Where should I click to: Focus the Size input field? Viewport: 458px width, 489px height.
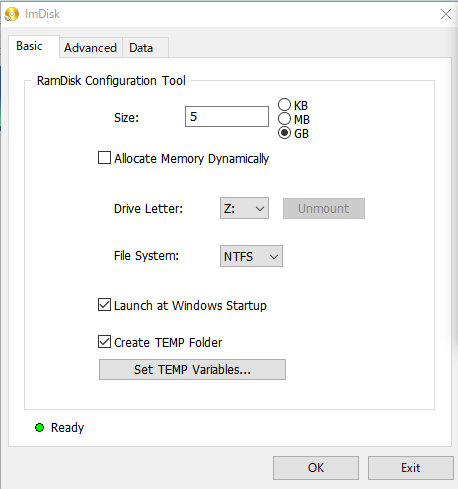(x=227, y=117)
